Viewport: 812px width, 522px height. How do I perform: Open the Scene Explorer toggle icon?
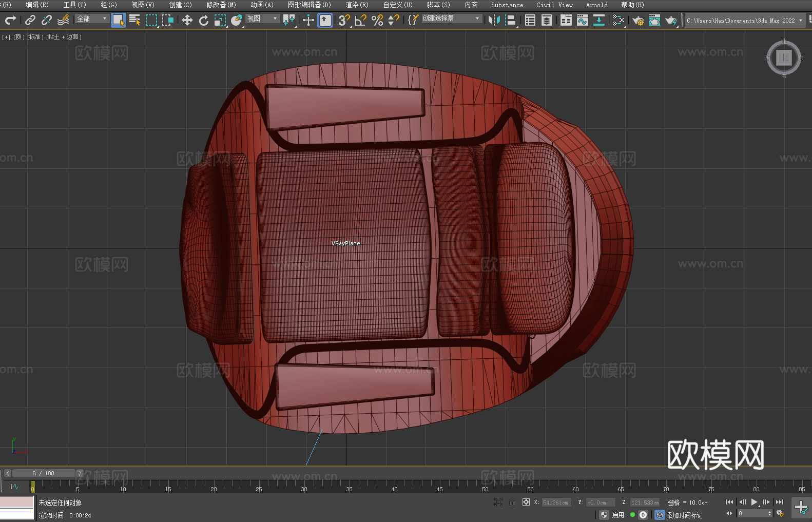click(x=530, y=20)
